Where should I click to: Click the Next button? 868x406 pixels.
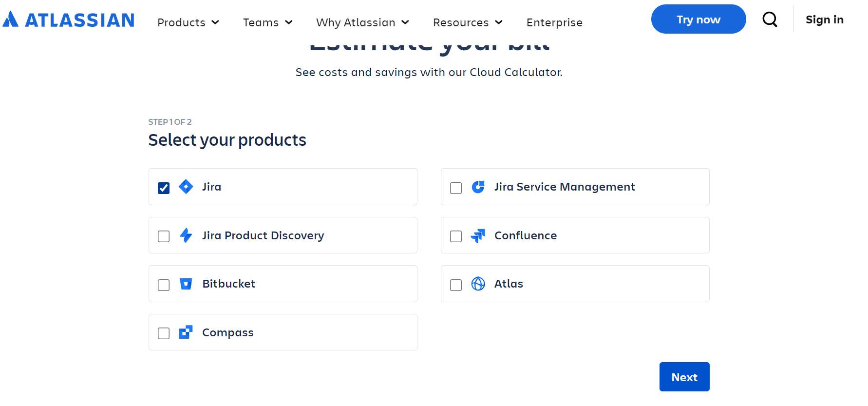(684, 377)
